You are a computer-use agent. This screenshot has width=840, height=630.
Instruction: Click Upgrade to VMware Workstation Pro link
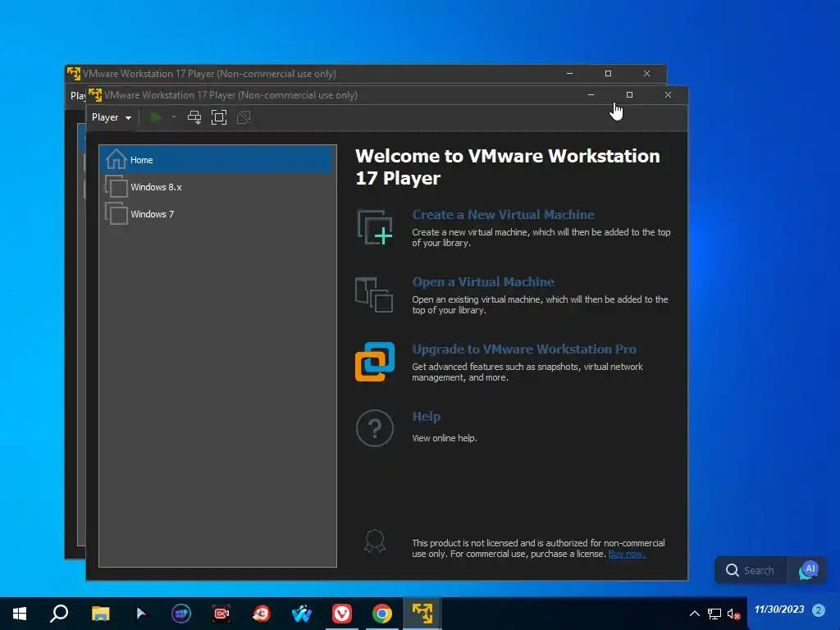(x=524, y=349)
